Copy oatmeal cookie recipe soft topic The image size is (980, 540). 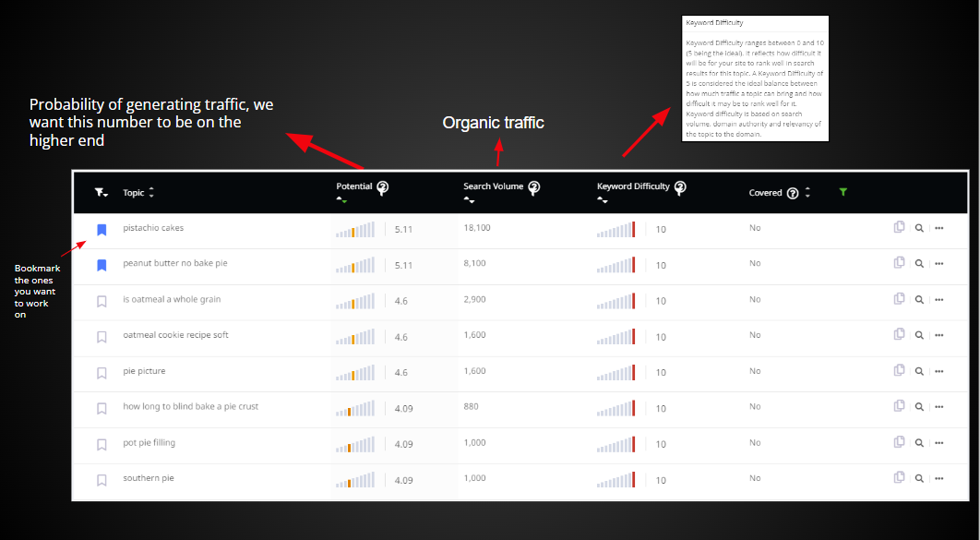[x=899, y=334]
